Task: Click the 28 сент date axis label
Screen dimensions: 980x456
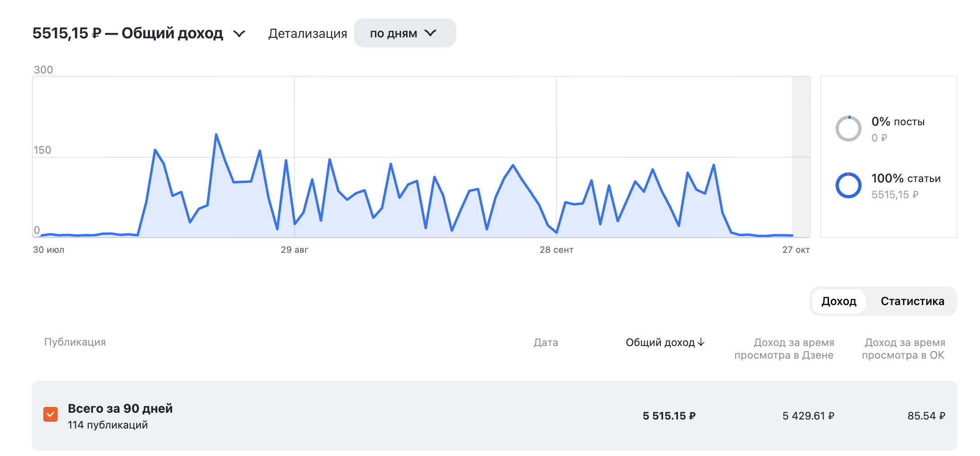Action: [556, 250]
